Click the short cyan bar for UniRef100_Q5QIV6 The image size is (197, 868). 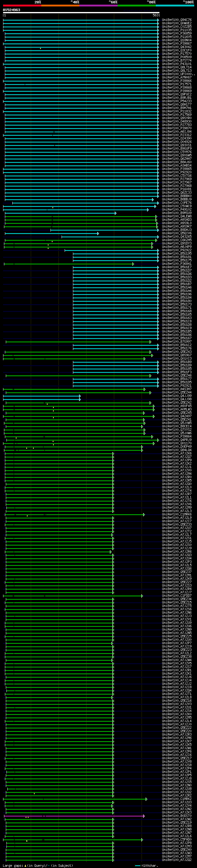click(x=52, y=233)
